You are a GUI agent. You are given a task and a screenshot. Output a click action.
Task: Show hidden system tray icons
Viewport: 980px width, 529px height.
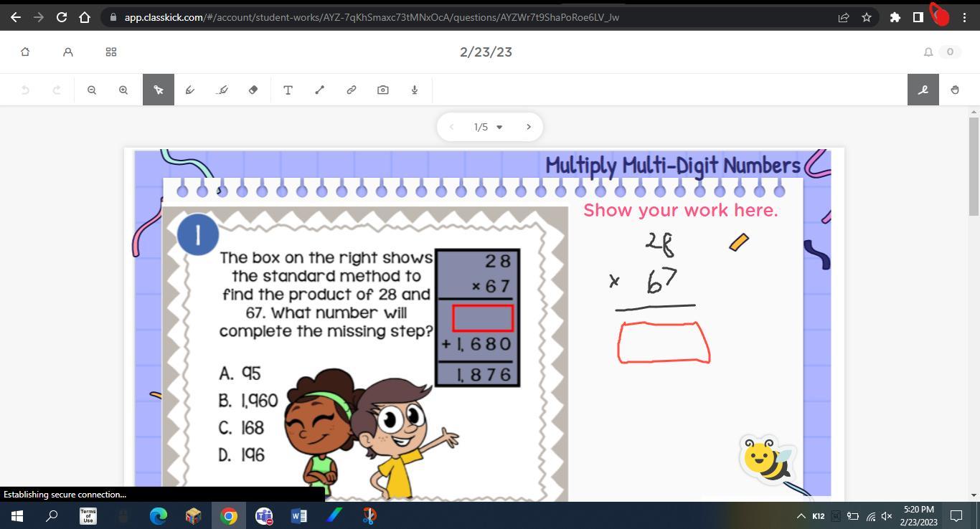click(x=801, y=515)
